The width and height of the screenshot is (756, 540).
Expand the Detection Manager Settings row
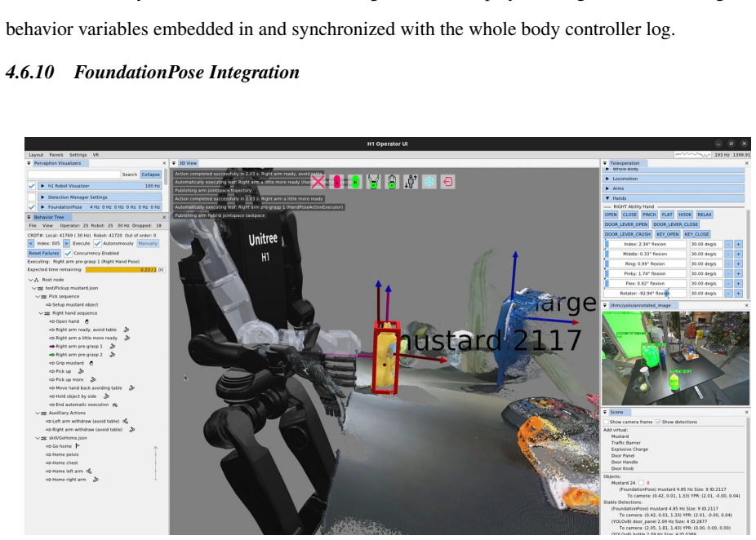(42, 197)
